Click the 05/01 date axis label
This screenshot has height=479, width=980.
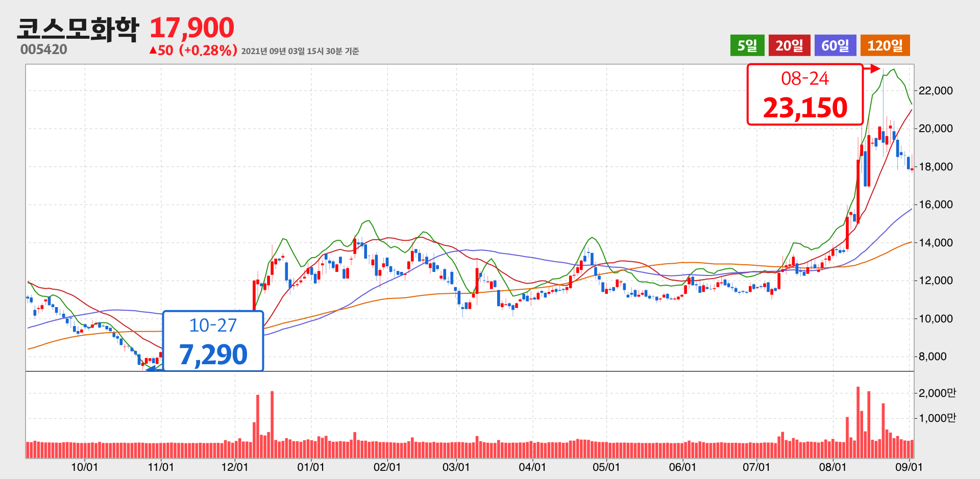pyautogui.click(x=606, y=467)
